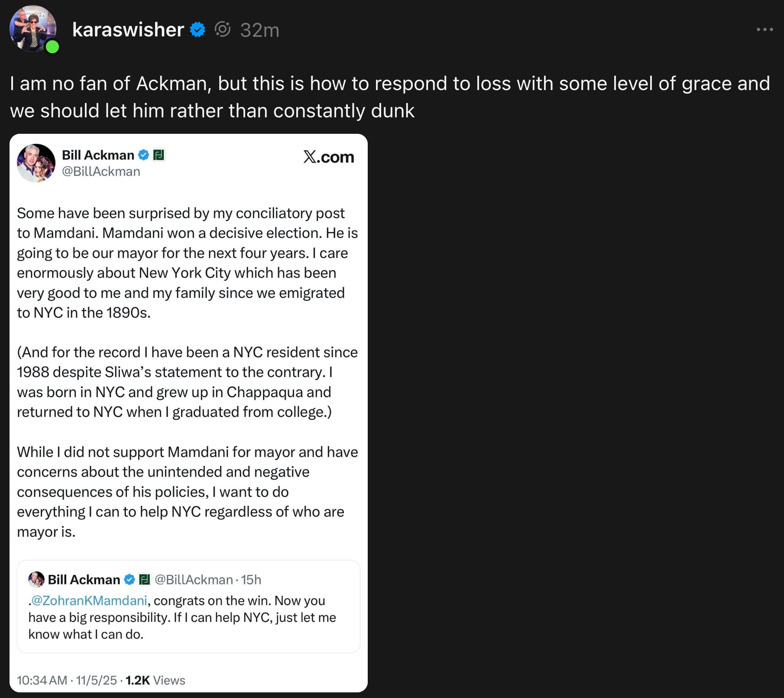Viewport: 784px width, 698px height.
Task: Click the 10:34 AM · 11/5/25 timestamp
Action: (67, 680)
